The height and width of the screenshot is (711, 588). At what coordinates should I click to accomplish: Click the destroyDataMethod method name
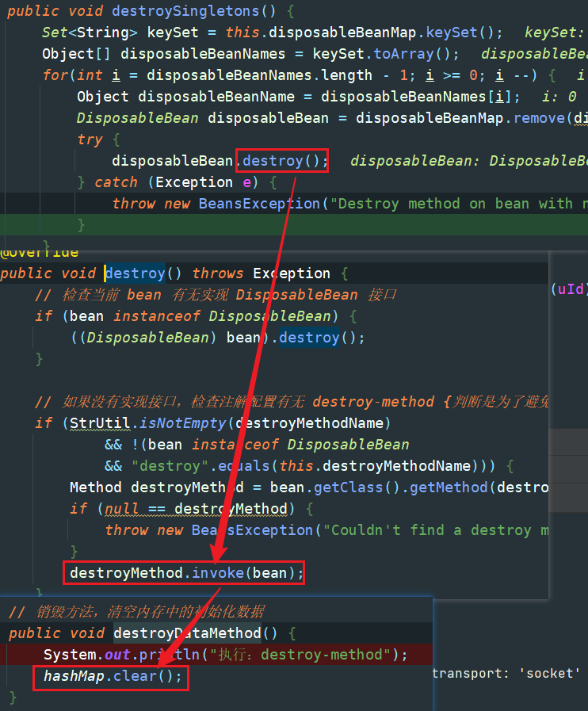pos(187,633)
